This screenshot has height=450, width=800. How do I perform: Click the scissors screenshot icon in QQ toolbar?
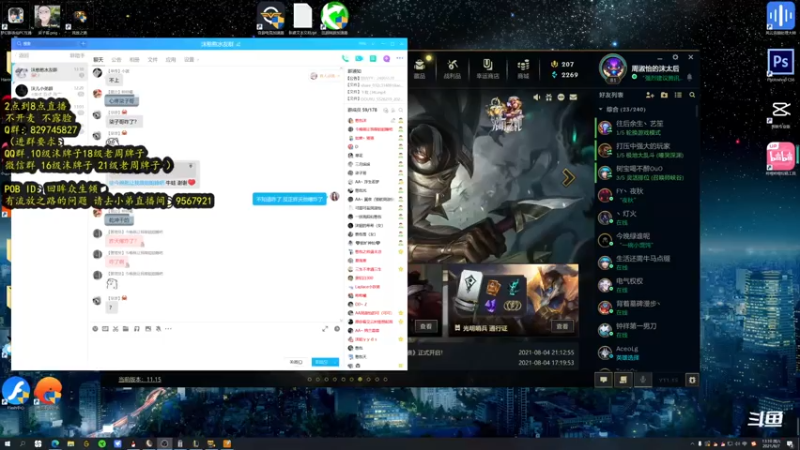(115, 329)
